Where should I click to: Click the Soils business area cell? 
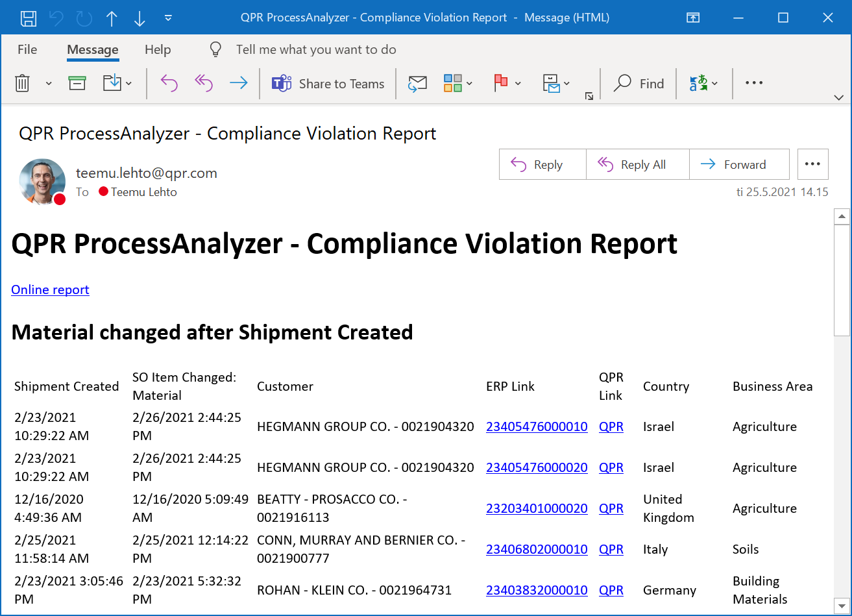pos(746,549)
